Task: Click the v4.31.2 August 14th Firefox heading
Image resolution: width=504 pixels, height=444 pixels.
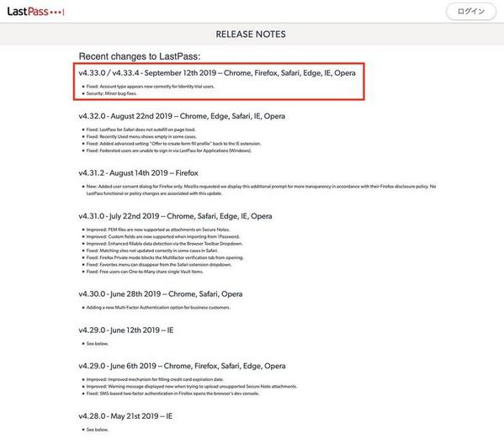Action: pos(138,173)
